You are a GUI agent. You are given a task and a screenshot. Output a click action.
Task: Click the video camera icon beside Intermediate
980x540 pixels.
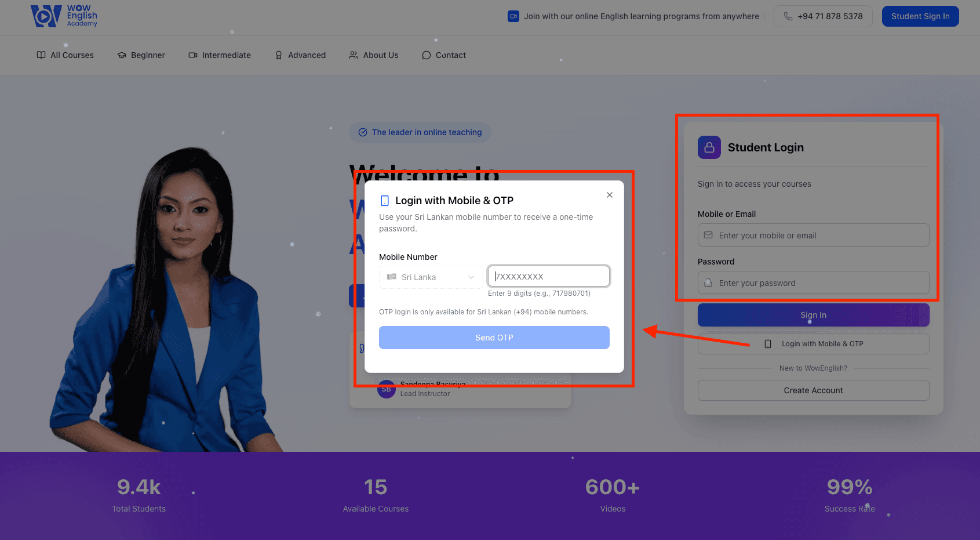pyautogui.click(x=192, y=55)
